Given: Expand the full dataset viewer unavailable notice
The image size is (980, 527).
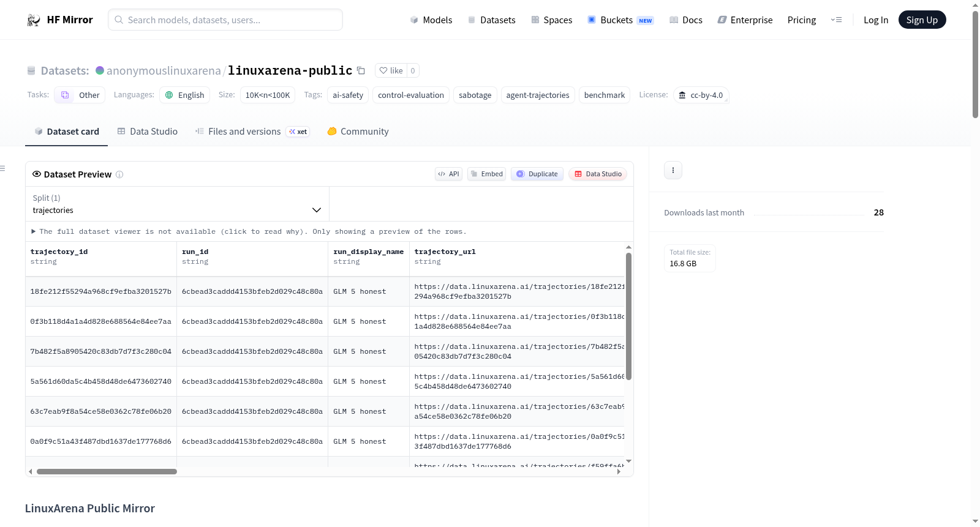Looking at the screenshot, I should pos(249,231).
